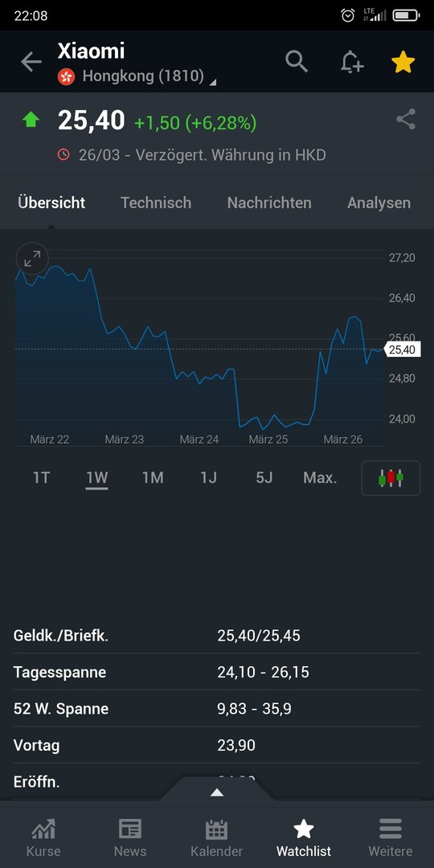Select the 1M chart range
This screenshot has height=868, width=434.
(153, 477)
